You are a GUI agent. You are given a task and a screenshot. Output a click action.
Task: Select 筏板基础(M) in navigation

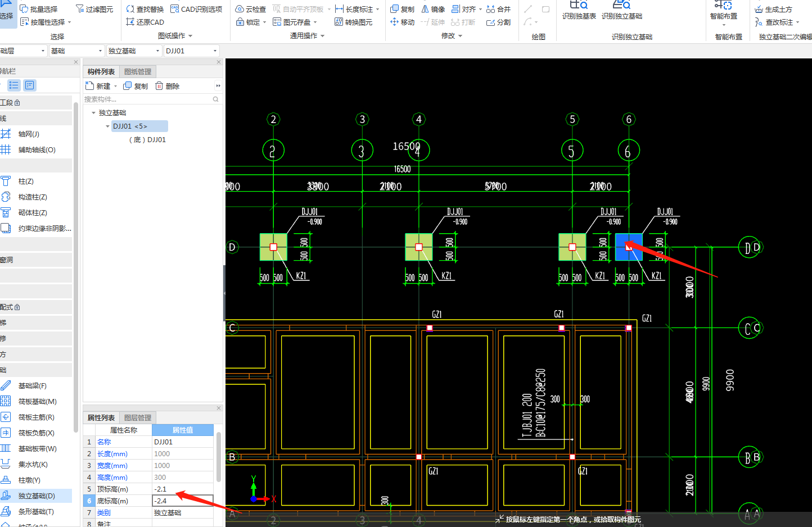tap(36, 401)
